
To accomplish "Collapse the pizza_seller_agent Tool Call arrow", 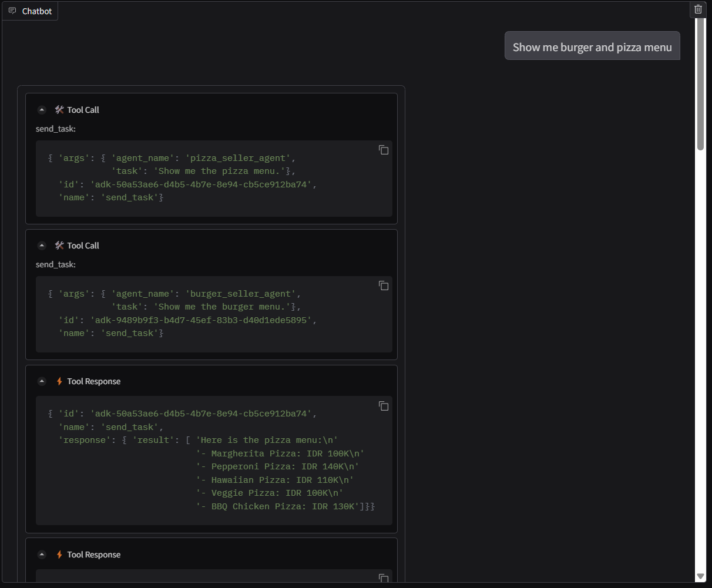I will point(42,110).
